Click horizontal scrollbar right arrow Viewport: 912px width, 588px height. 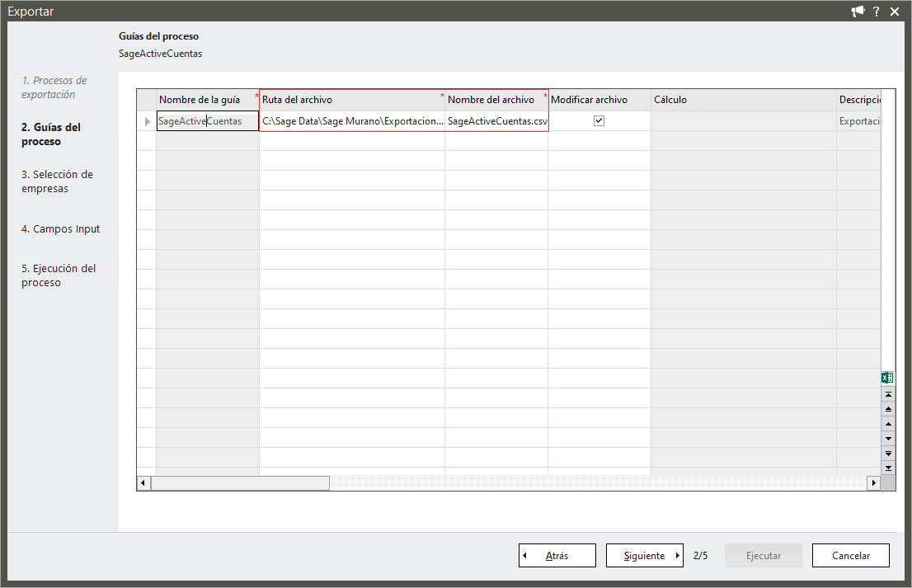pos(873,482)
